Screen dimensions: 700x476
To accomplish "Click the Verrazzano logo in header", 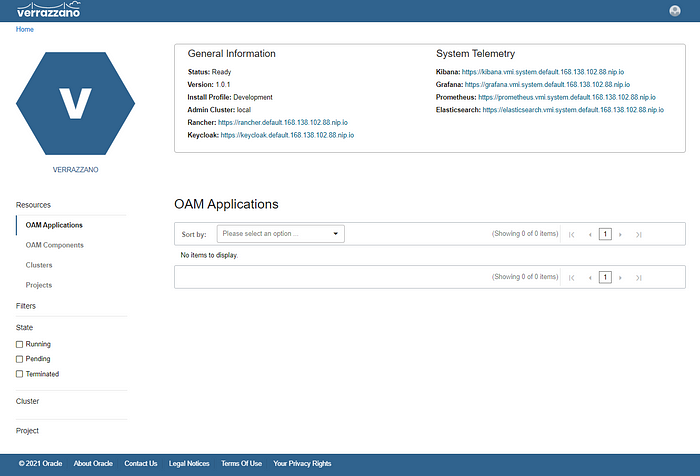I will click(x=48, y=9).
